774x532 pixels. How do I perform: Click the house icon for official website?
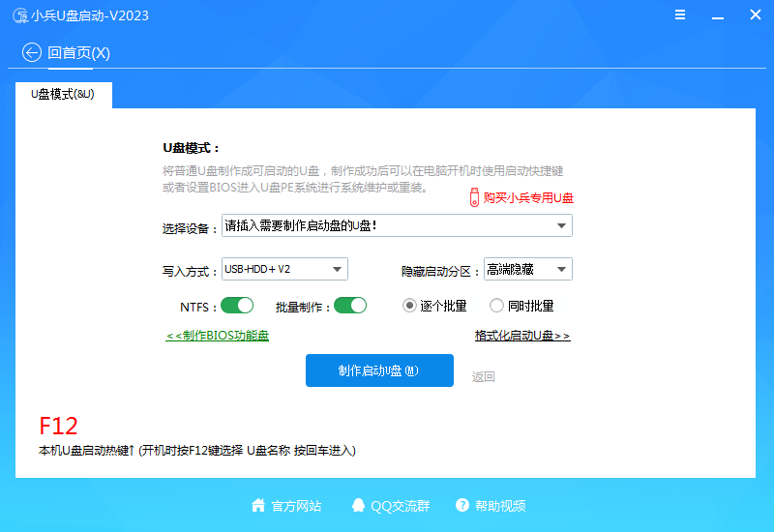point(258,505)
